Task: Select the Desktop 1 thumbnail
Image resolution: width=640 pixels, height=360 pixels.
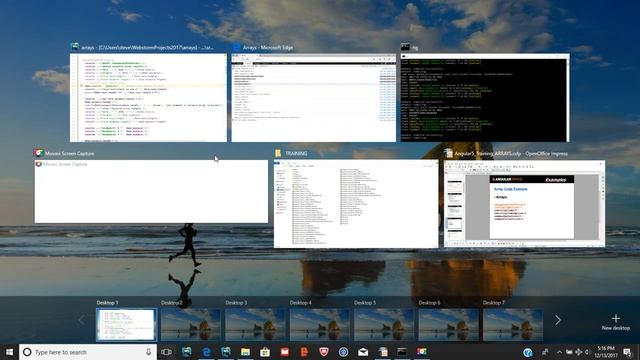Action: click(127, 324)
